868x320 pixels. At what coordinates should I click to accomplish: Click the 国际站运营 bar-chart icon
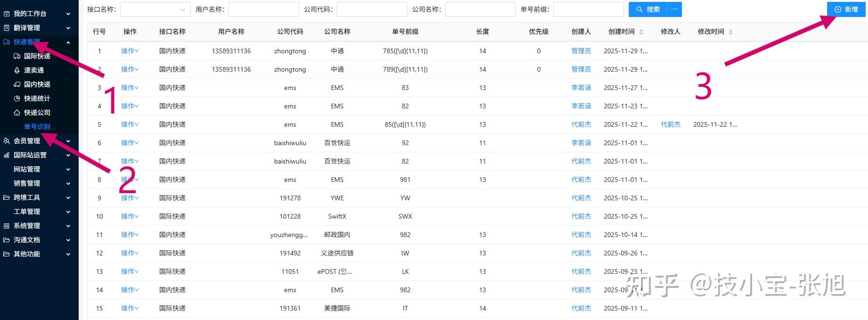tap(7, 155)
